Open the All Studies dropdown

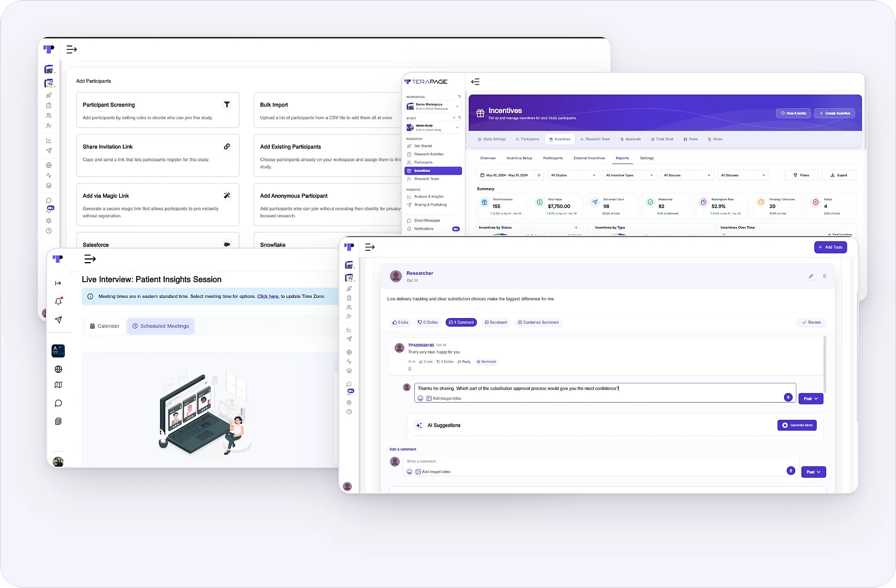pyautogui.click(x=572, y=175)
